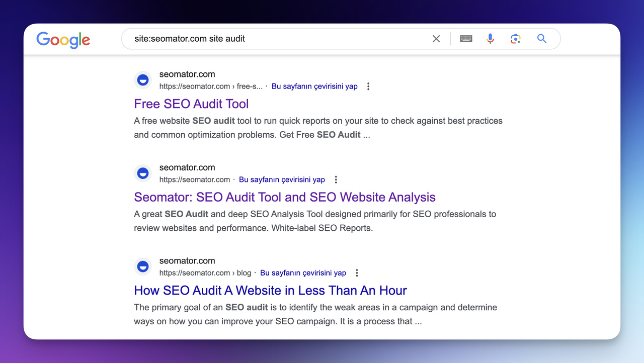Click the seomator.com favicon beside Free SEO Audit Tool

coord(143,79)
